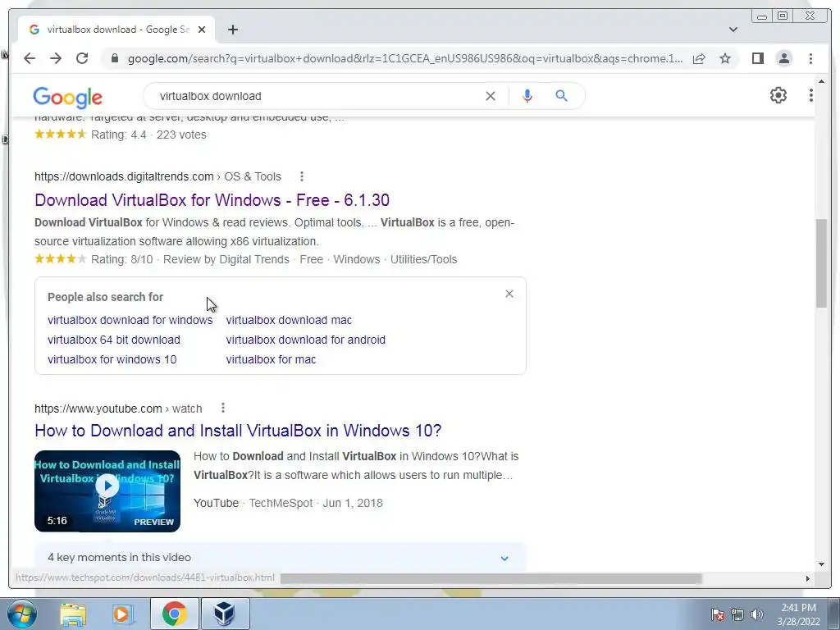Clear the search box with X
The height and width of the screenshot is (630, 840).
pos(491,96)
